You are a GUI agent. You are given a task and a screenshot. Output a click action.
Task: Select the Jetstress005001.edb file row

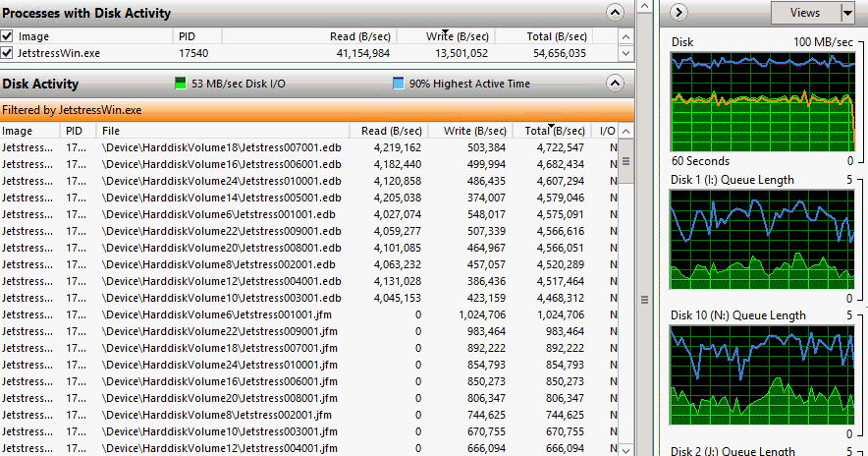(309, 198)
